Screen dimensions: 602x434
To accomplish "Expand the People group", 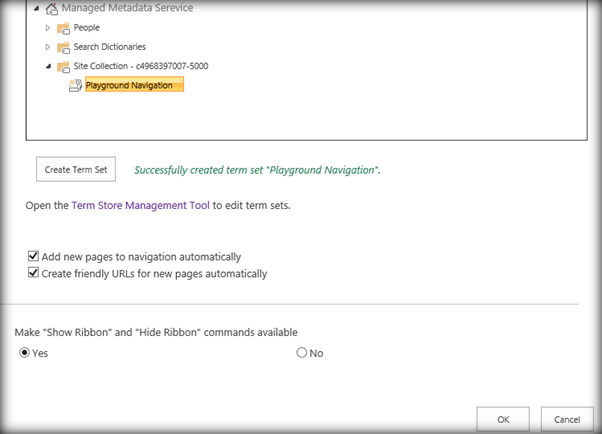I will [x=48, y=28].
